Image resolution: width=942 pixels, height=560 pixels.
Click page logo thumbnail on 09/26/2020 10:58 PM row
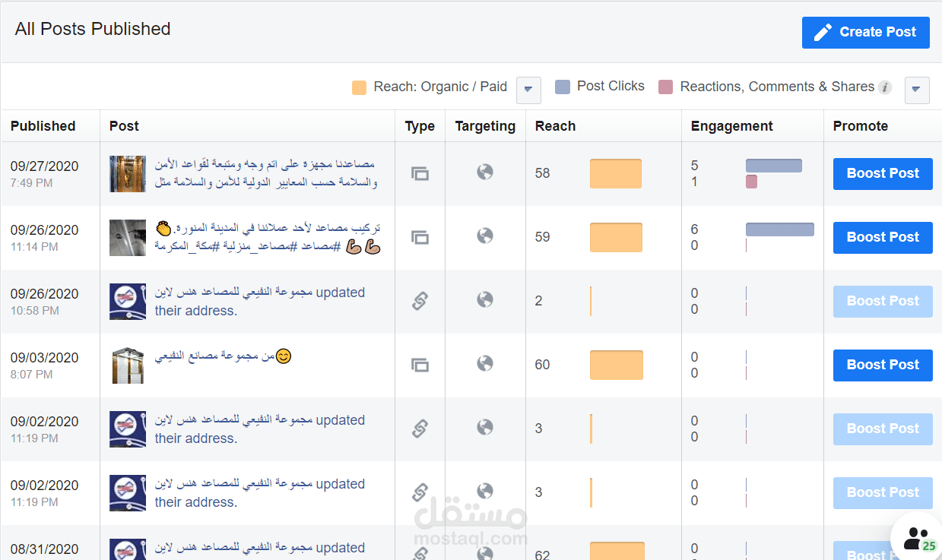(x=128, y=302)
